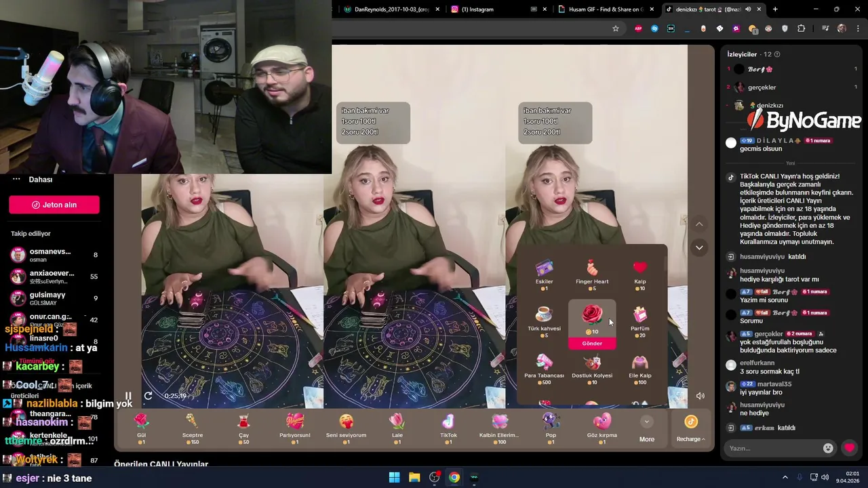Mute the live stream volume

[700, 396]
